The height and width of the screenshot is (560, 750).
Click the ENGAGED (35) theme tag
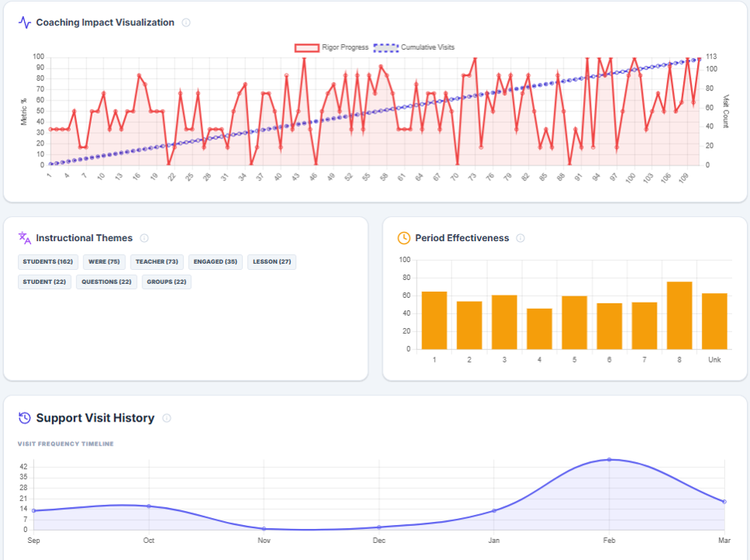click(215, 262)
